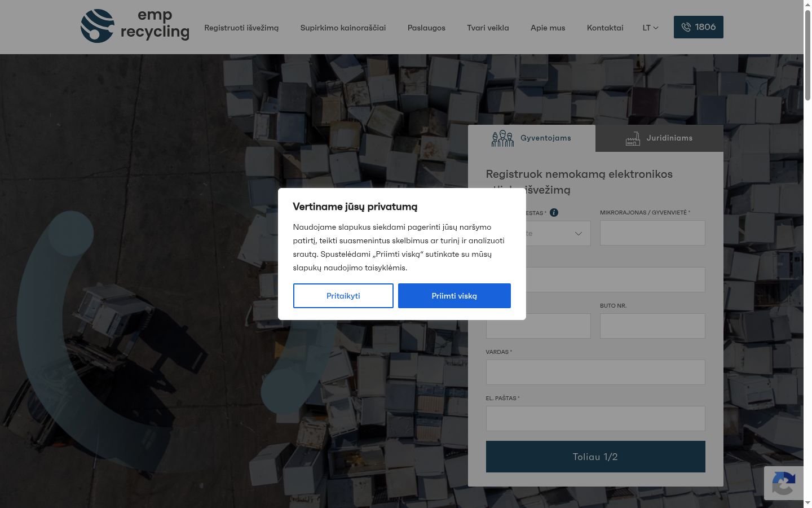Open Apie mus page
The height and width of the screenshot is (508, 812).
(x=548, y=28)
